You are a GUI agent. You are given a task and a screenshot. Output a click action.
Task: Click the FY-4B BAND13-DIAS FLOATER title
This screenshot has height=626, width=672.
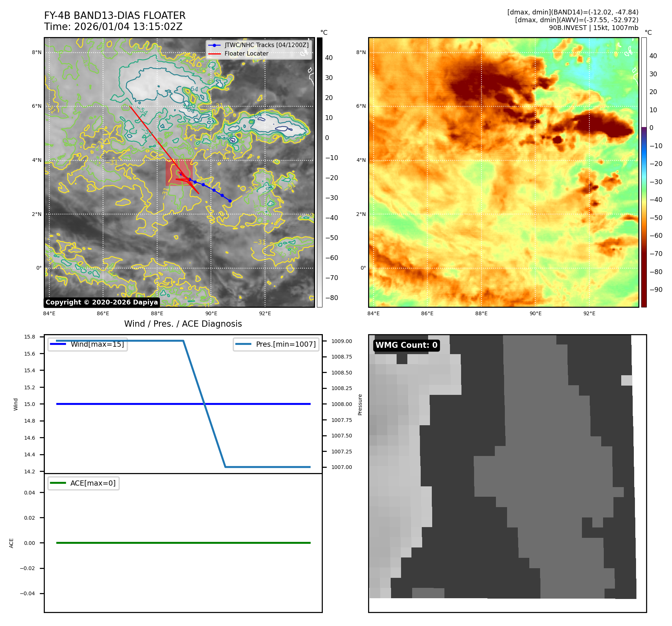click(115, 16)
